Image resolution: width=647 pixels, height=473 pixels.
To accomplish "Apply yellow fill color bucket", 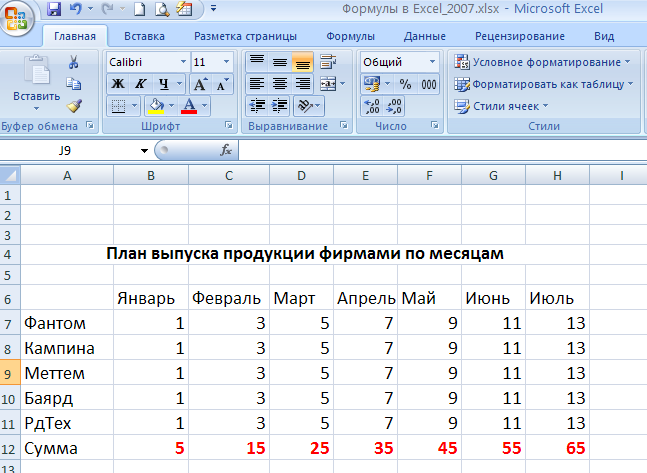I will point(157,106).
